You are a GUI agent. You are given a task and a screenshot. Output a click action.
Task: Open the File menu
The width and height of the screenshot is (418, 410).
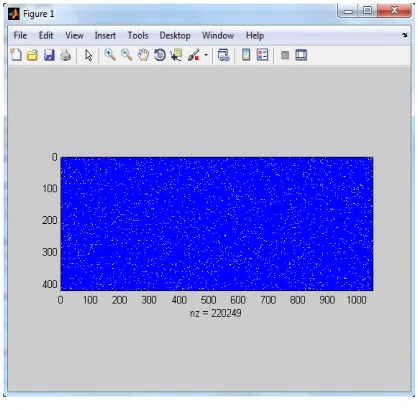pos(20,35)
